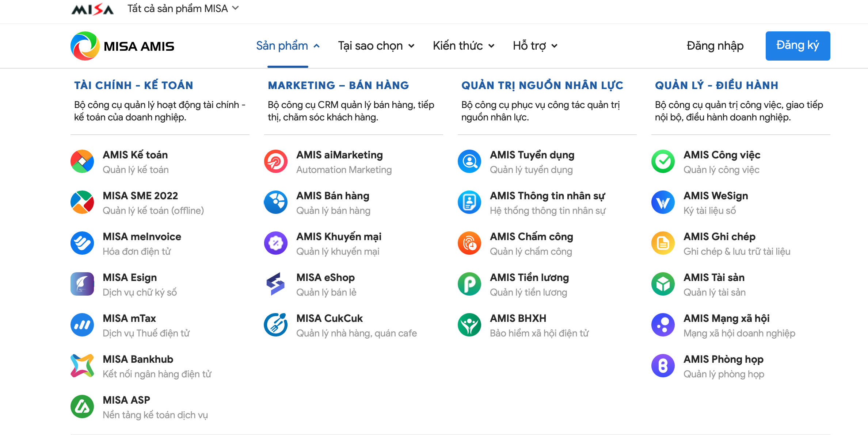
Task: Open the MISA meInvoice icon
Action: (82, 243)
